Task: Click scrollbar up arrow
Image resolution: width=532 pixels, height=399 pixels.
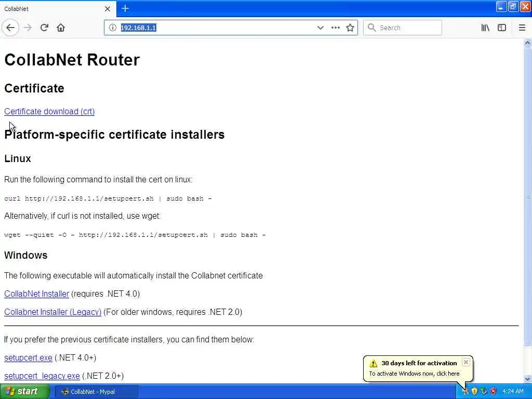Action: click(527, 43)
